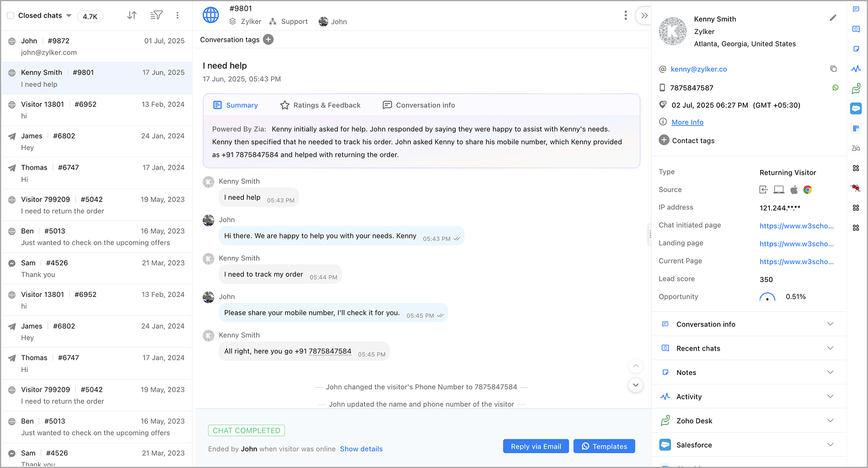
Task: Open the Conversation info tab
Action: 418,105
